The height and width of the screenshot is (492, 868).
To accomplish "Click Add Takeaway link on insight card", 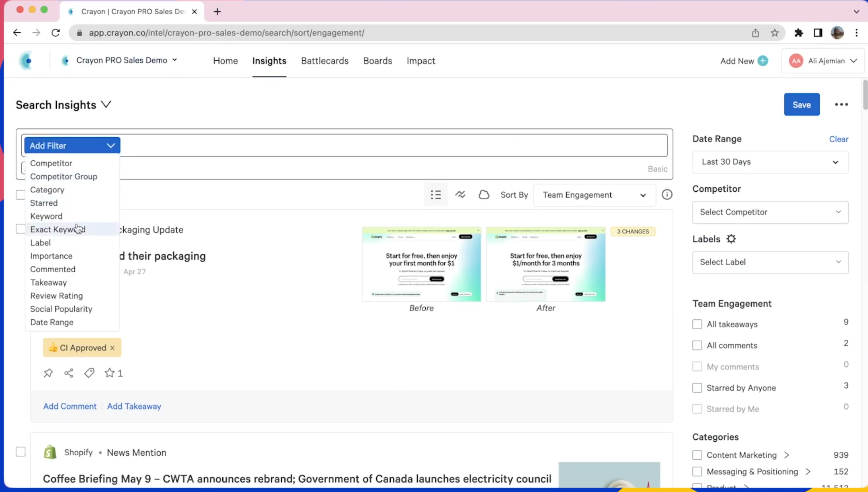I will pyautogui.click(x=134, y=405).
